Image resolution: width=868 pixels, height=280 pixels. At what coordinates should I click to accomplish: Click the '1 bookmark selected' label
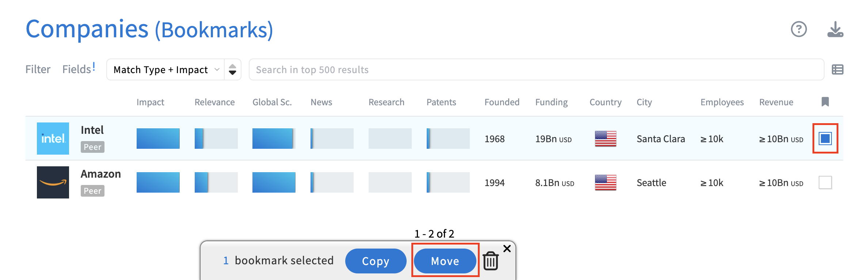278,260
